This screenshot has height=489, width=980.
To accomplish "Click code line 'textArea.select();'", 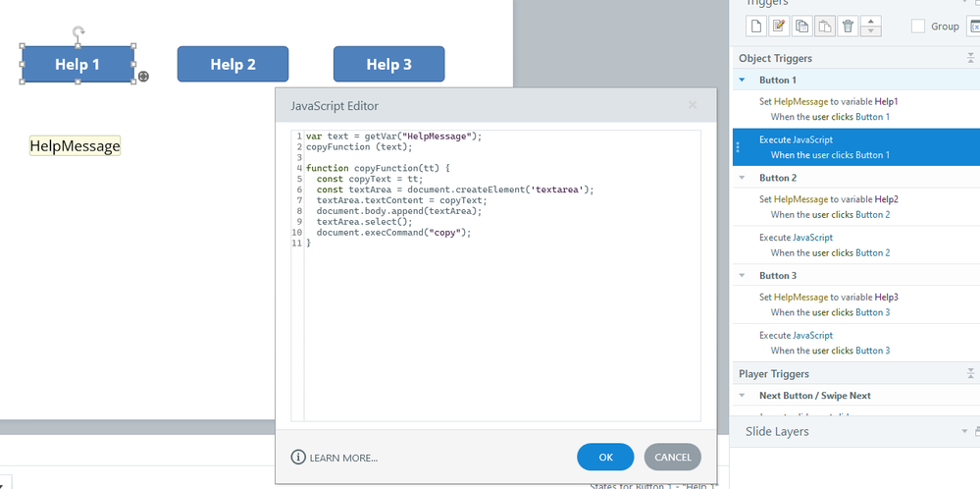I will [364, 221].
